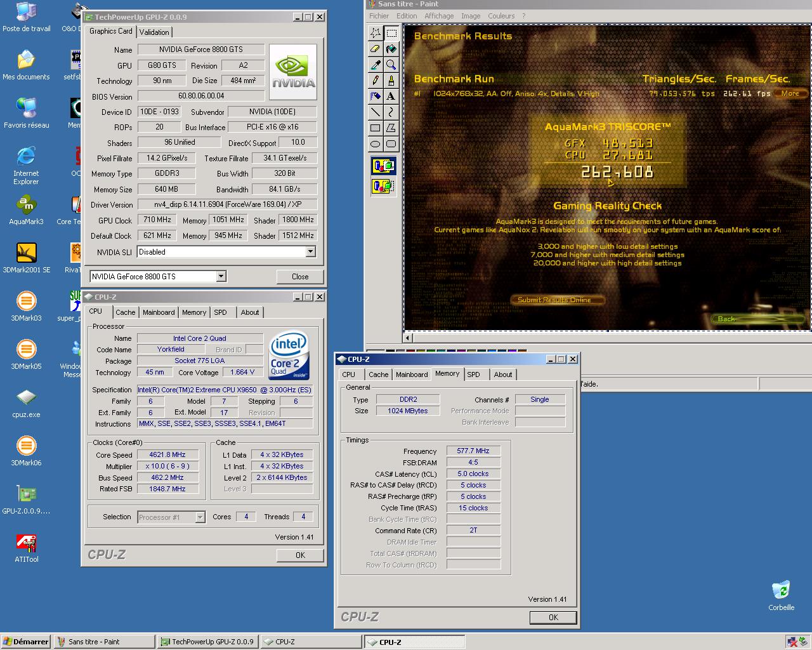Select the cpuz.exe desktop icon
Image resolution: width=812 pixels, height=650 pixels.
26,404
